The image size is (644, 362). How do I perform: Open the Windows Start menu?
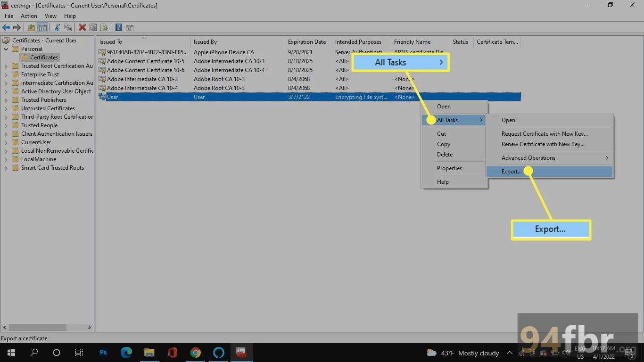[x=11, y=353]
